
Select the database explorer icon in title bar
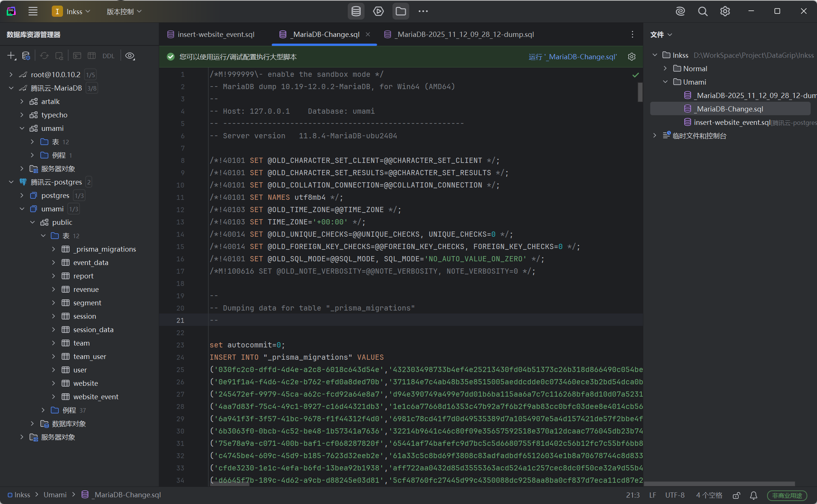coord(356,11)
